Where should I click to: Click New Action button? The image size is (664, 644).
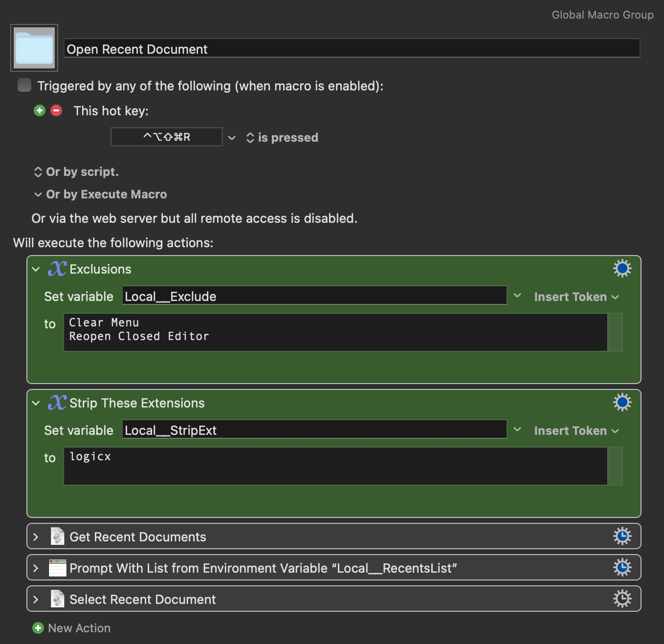click(x=71, y=628)
